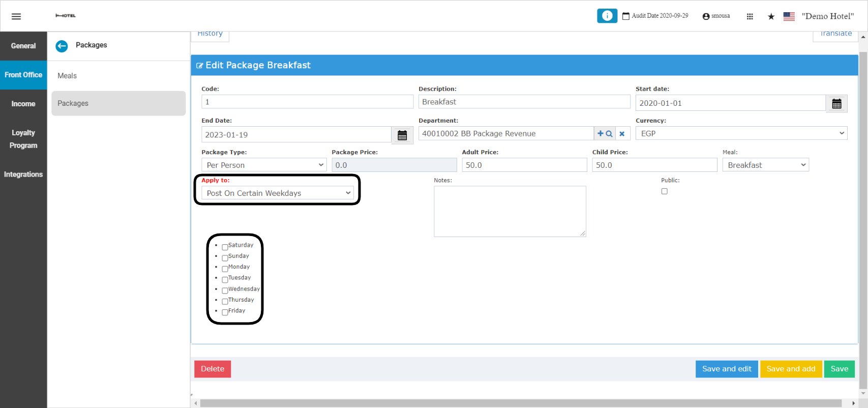Select the General sidebar section
This screenshot has width=868, height=408.
pyautogui.click(x=23, y=46)
